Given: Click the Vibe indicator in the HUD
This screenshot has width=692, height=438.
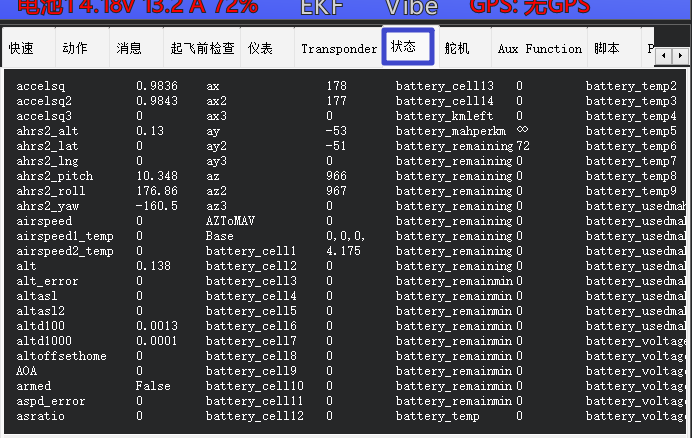Looking at the screenshot, I should tap(411, 7).
